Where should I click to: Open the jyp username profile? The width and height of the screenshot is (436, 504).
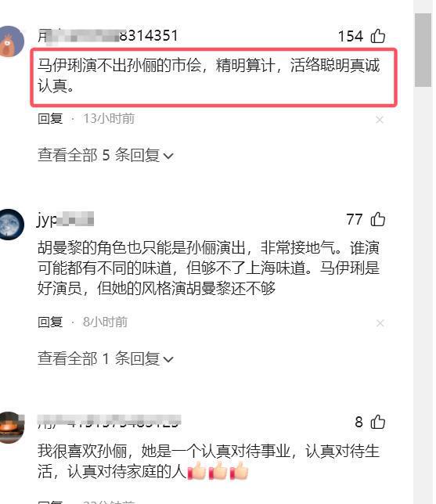[x=65, y=220]
